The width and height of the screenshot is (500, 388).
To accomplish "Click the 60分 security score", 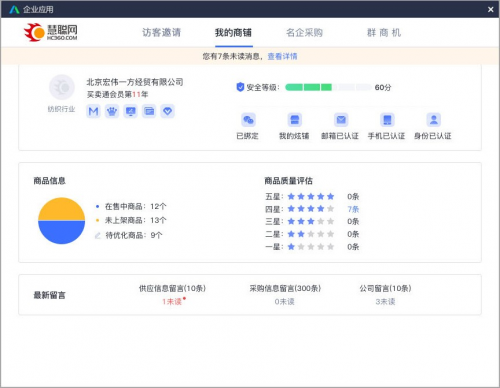I will tap(383, 87).
